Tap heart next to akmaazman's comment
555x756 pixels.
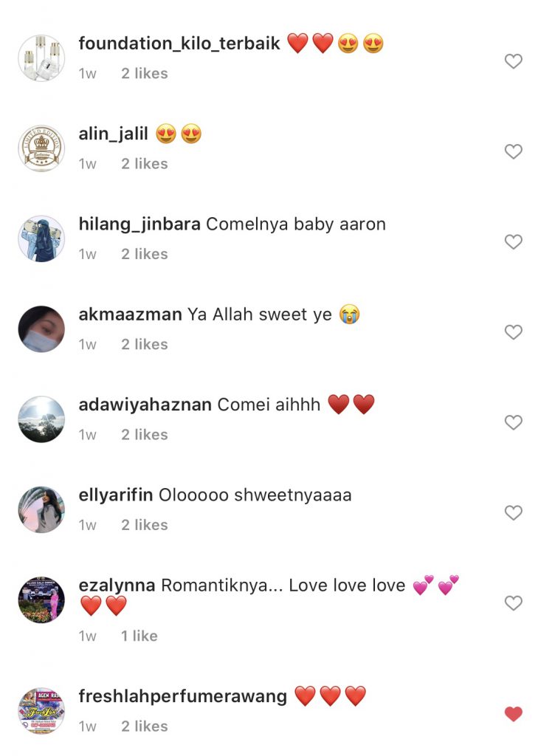tap(513, 331)
